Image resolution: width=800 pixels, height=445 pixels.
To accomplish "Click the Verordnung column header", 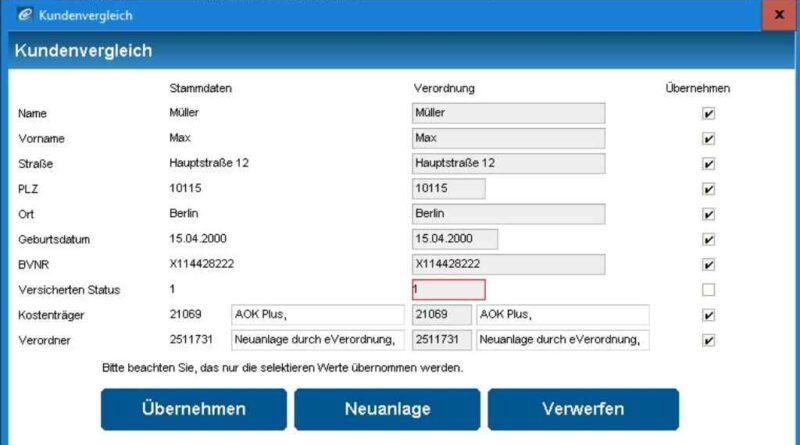I will [x=444, y=88].
